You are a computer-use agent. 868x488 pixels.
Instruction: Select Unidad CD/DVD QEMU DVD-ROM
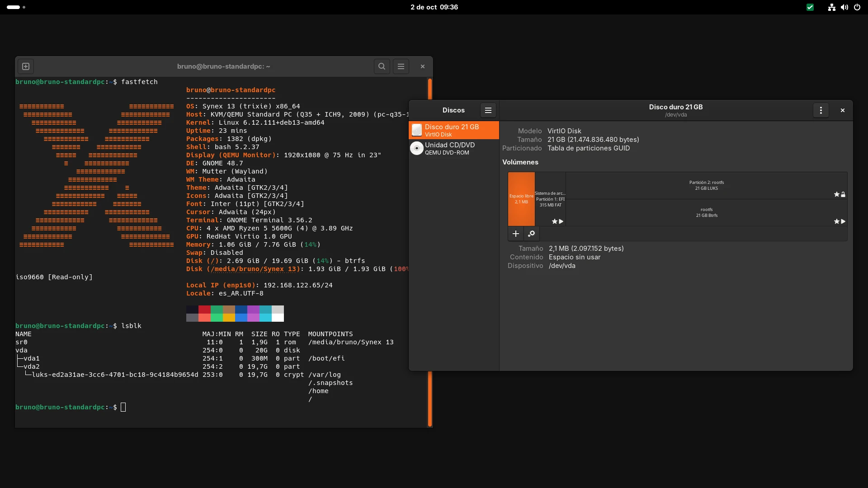pos(453,148)
